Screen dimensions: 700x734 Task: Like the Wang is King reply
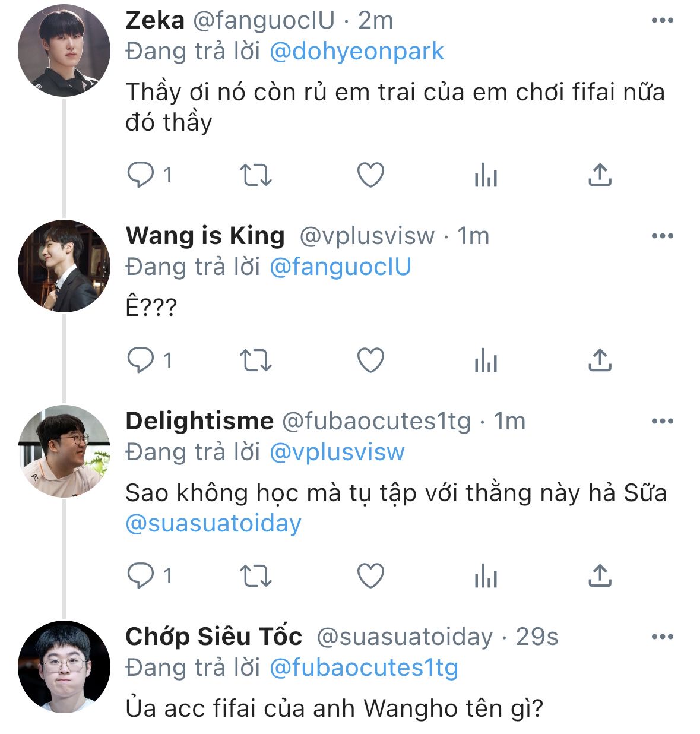[x=370, y=360]
